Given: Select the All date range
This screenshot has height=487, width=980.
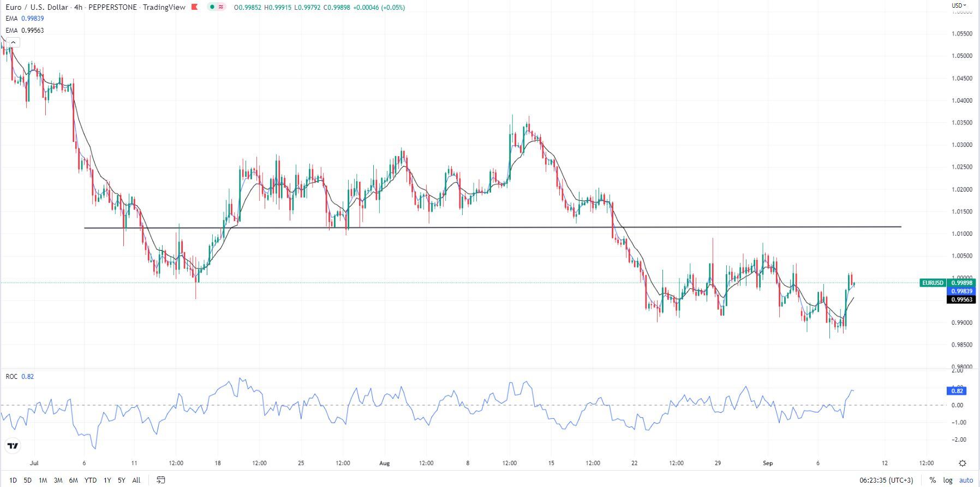Looking at the screenshot, I should (x=136, y=480).
